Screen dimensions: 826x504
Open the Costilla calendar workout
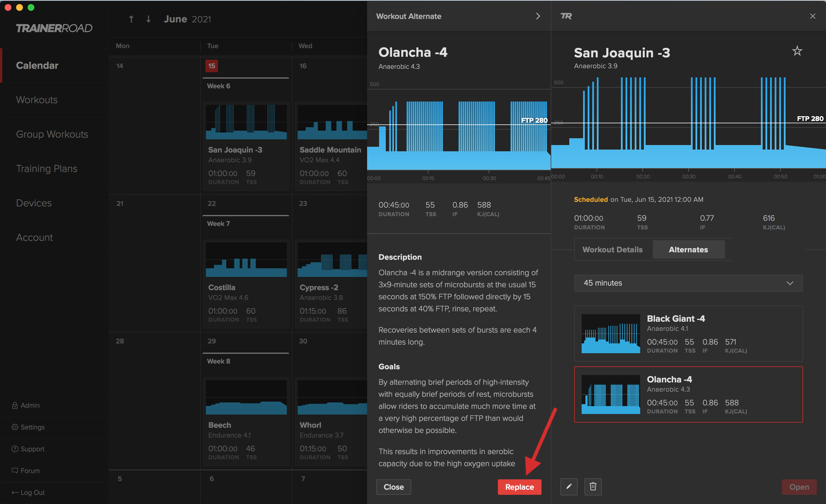click(x=246, y=284)
